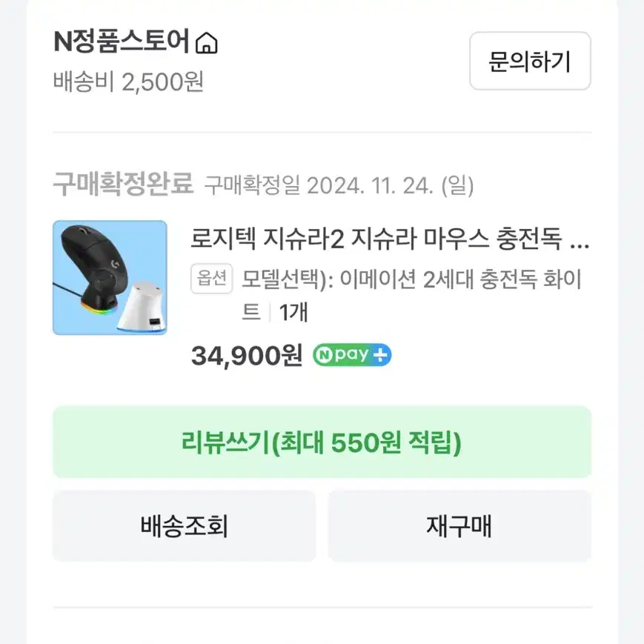Screen dimensions: 644x644
Task: Check delivery with 배송조회 button
Action: click(x=184, y=525)
